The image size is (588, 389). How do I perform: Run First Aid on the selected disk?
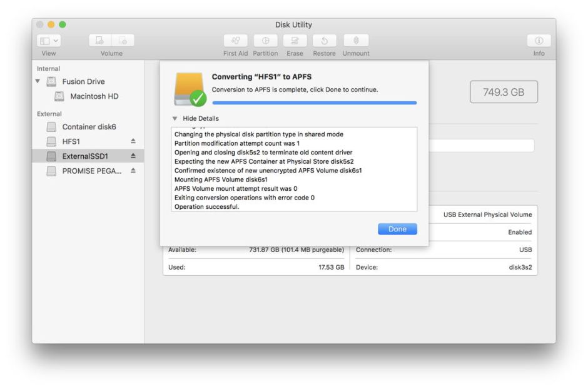tap(235, 40)
